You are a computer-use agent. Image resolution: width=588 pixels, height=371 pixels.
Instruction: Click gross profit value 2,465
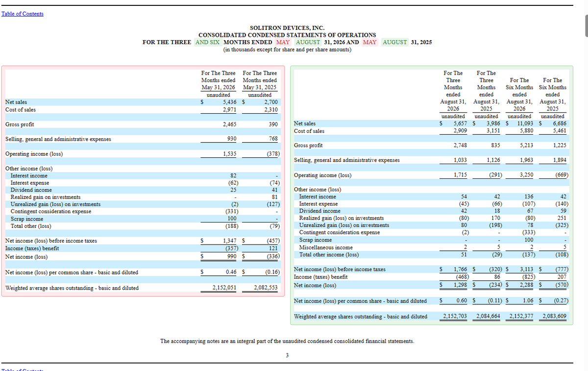click(x=229, y=124)
